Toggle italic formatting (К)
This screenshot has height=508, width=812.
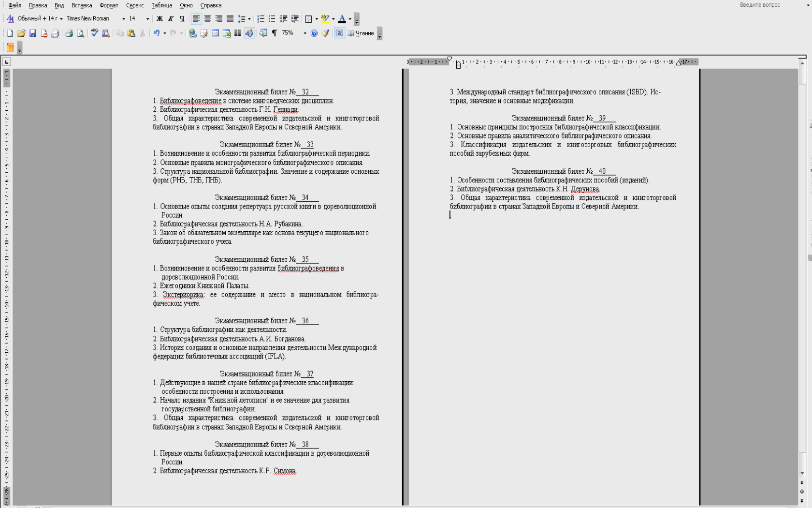click(x=171, y=19)
